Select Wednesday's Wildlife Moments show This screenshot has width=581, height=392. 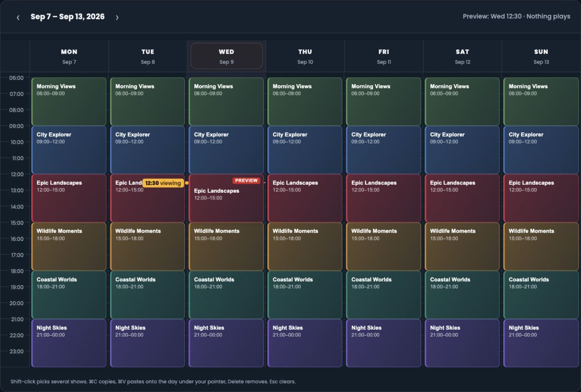[226, 247]
